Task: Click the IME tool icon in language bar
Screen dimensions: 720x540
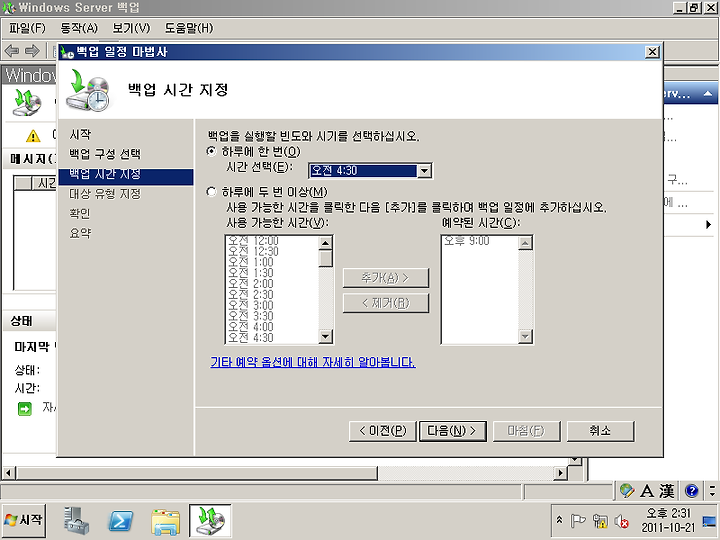Action: 626,490
